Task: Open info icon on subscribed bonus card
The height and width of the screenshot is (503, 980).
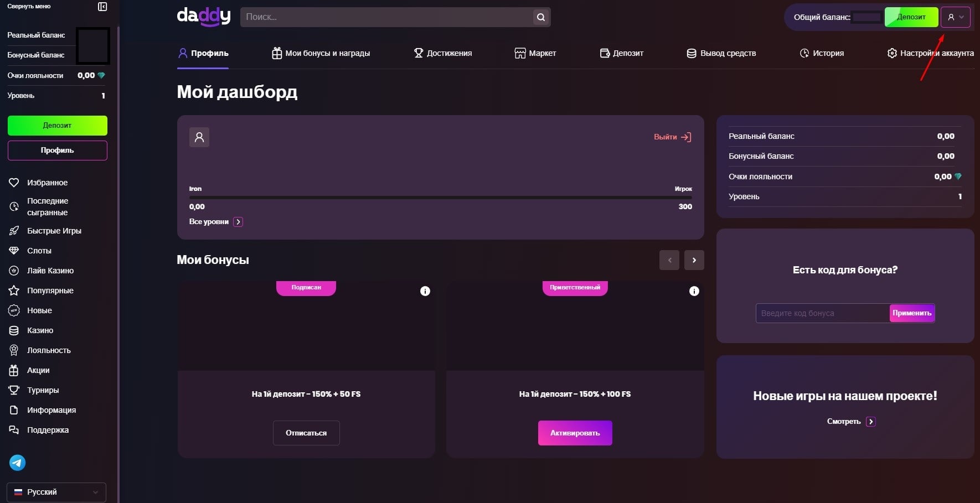Action: (x=425, y=291)
